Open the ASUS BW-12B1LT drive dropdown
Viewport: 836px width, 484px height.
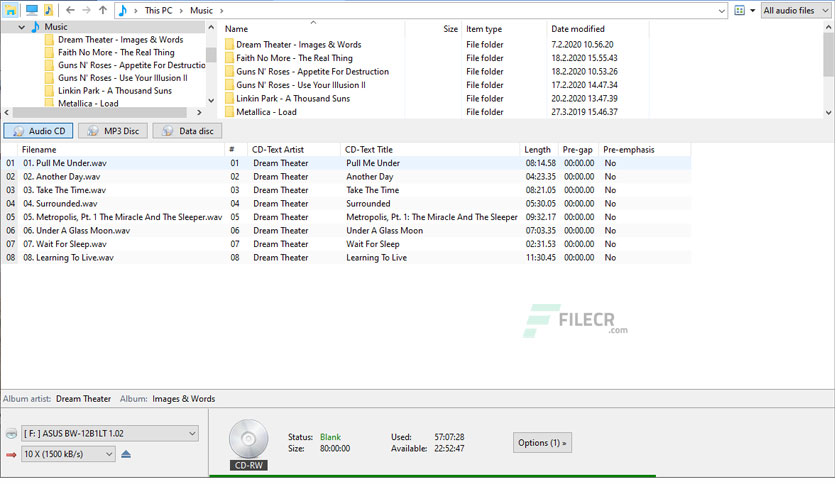click(110, 433)
